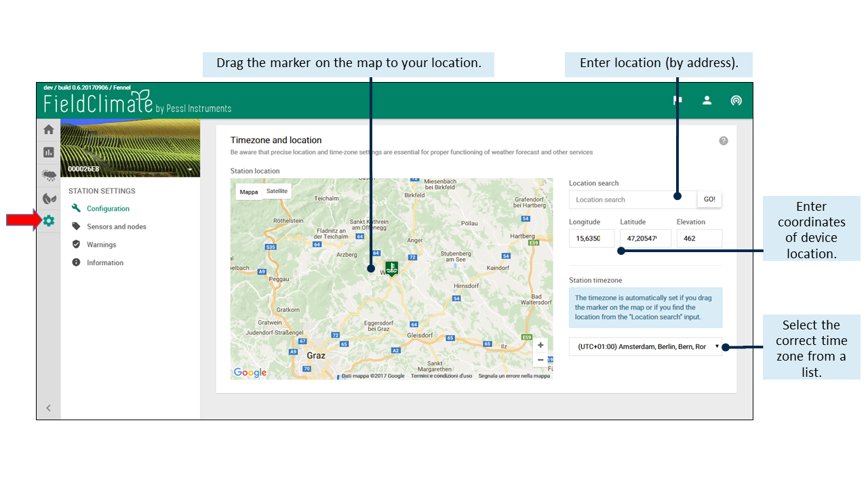868x488 pixels.
Task: Zoom out the map with minus button
Action: pos(540,360)
